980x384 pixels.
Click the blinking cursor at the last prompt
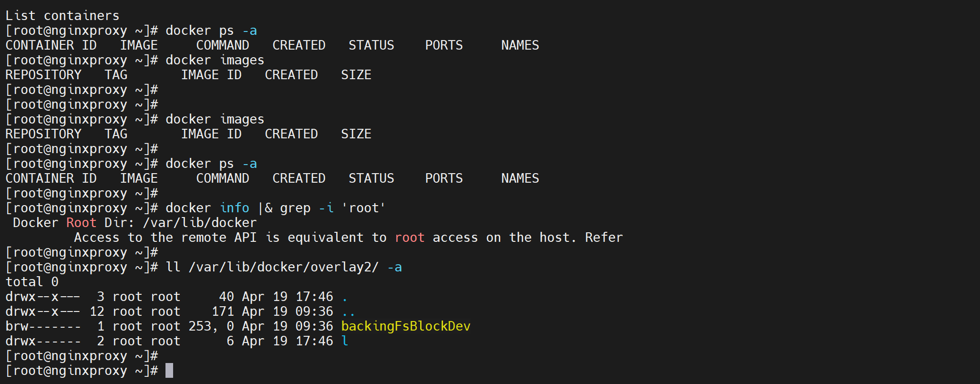(x=169, y=371)
